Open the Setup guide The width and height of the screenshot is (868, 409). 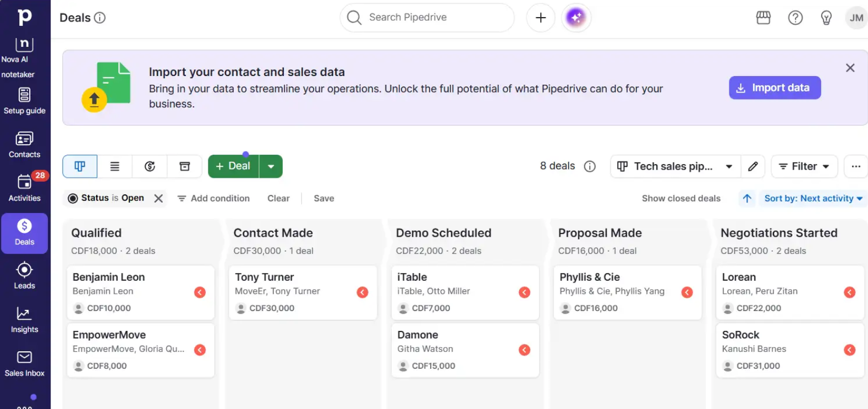pos(24,101)
